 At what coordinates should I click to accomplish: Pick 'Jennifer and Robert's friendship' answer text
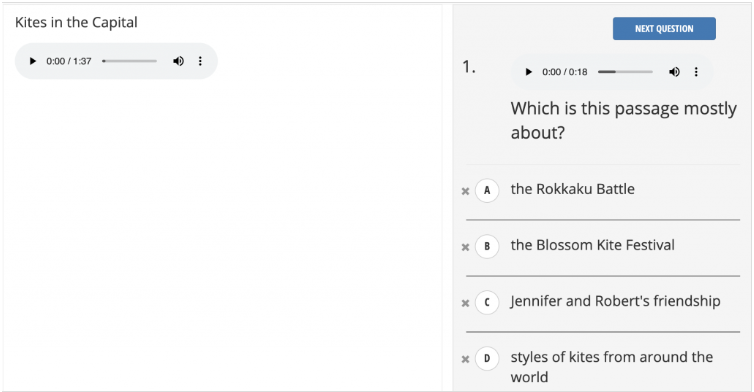click(x=616, y=301)
